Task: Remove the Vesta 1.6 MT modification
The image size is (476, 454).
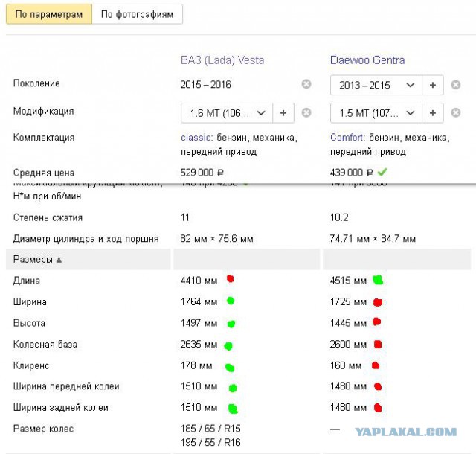Action: pyautogui.click(x=306, y=112)
